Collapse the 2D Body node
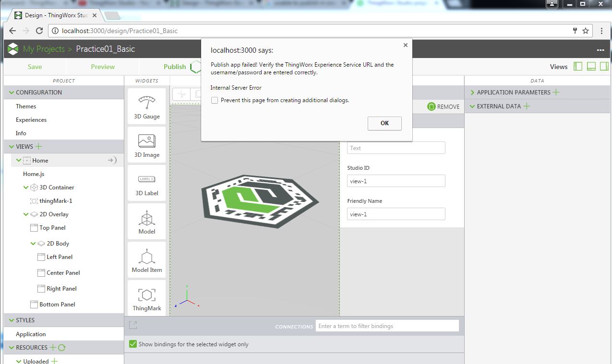Screen dimensions: 612x364 pos(33,244)
